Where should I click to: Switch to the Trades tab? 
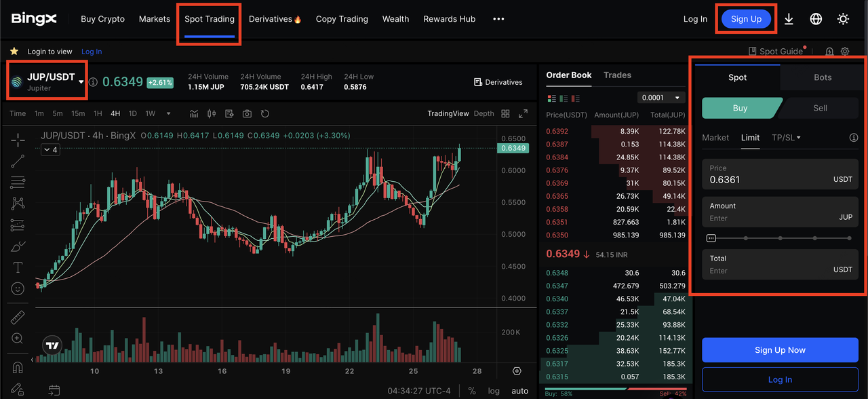tap(617, 75)
